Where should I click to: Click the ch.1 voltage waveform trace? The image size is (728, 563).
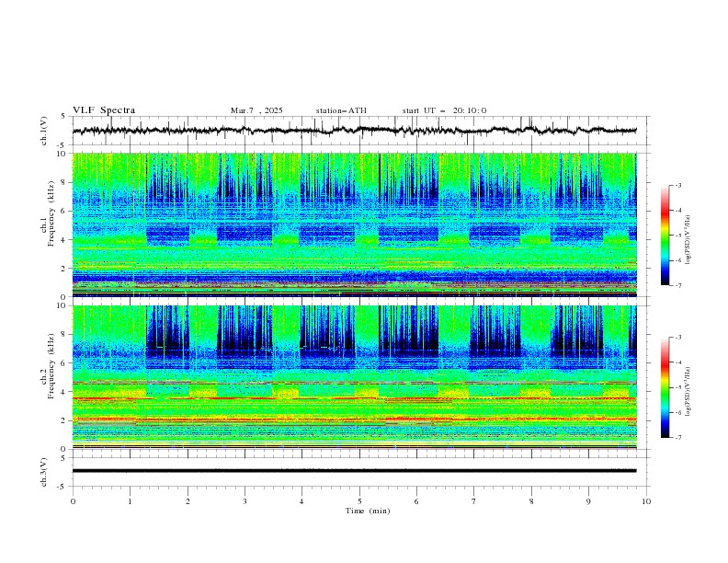tap(354, 131)
